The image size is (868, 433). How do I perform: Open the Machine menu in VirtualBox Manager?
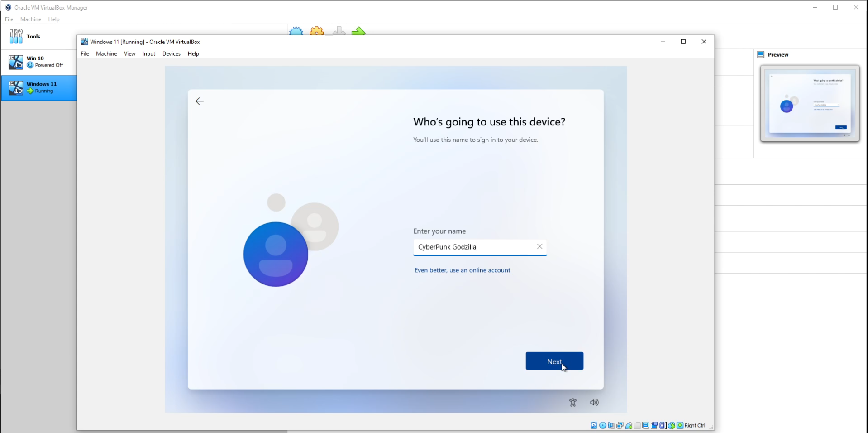pyautogui.click(x=30, y=19)
